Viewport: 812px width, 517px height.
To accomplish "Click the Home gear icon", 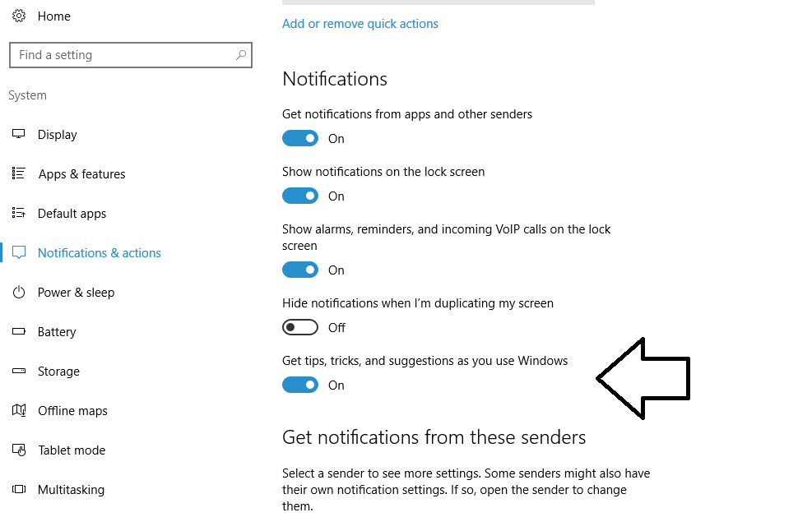I will click(19, 16).
